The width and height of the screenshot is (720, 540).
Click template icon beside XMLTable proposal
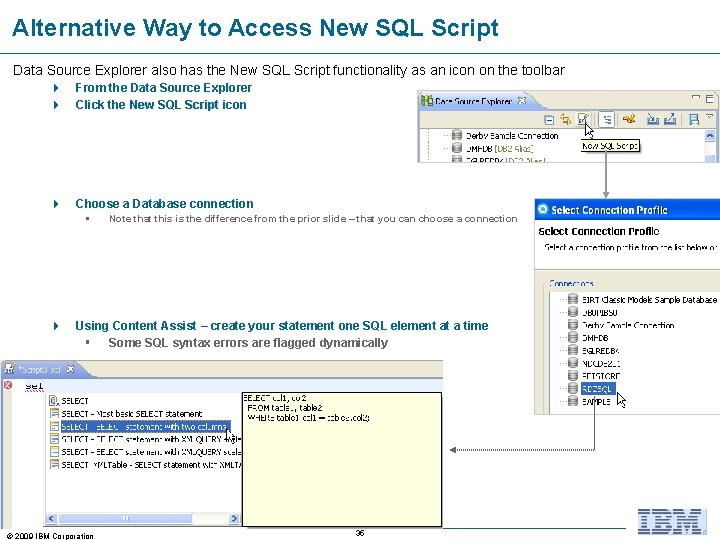pos(54,465)
